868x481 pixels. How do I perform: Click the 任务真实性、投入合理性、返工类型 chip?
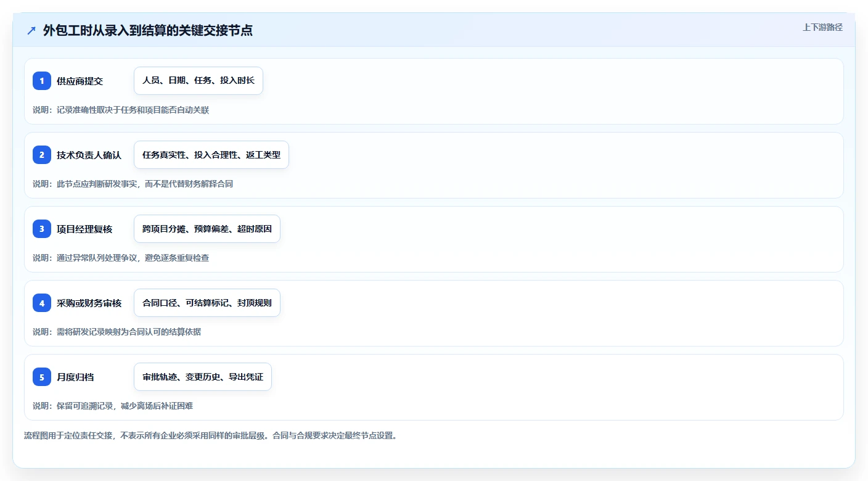211,155
